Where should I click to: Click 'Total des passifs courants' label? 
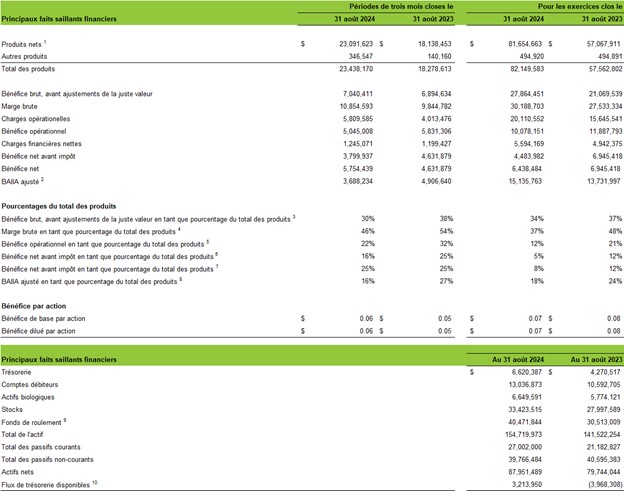(x=41, y=447)
